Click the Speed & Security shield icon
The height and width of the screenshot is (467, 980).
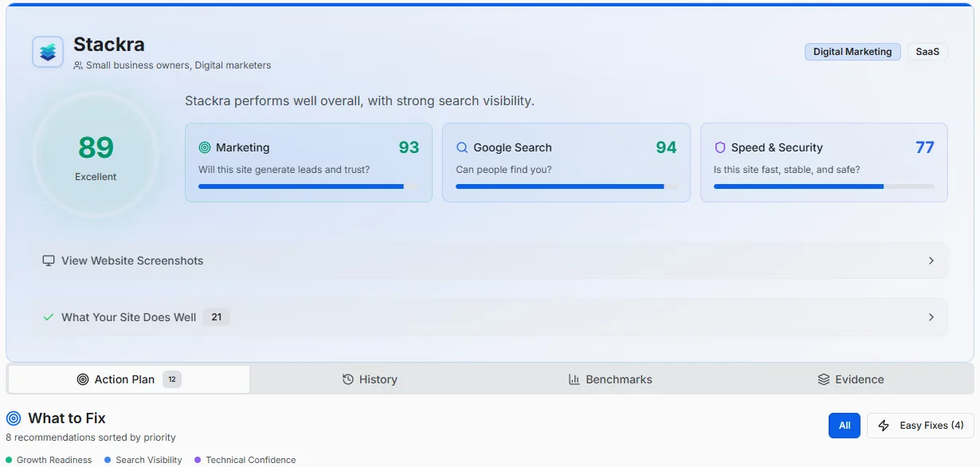coord(720,147)
